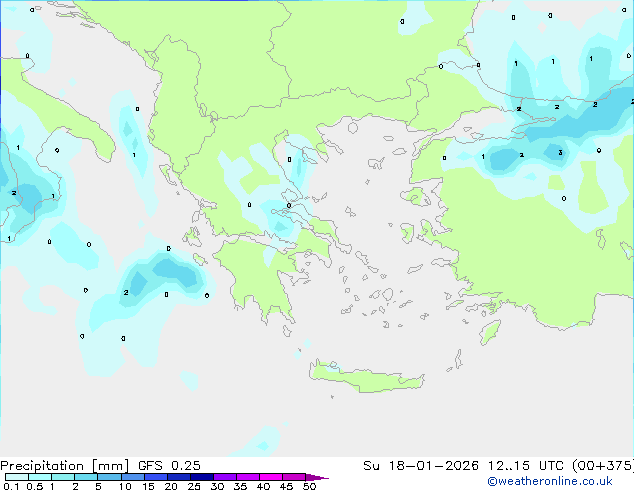The height and width of the screenshot is (490, 634).
Task: Click the 'Precipitation [mm]' title text
Action: (x=65, y=466)
